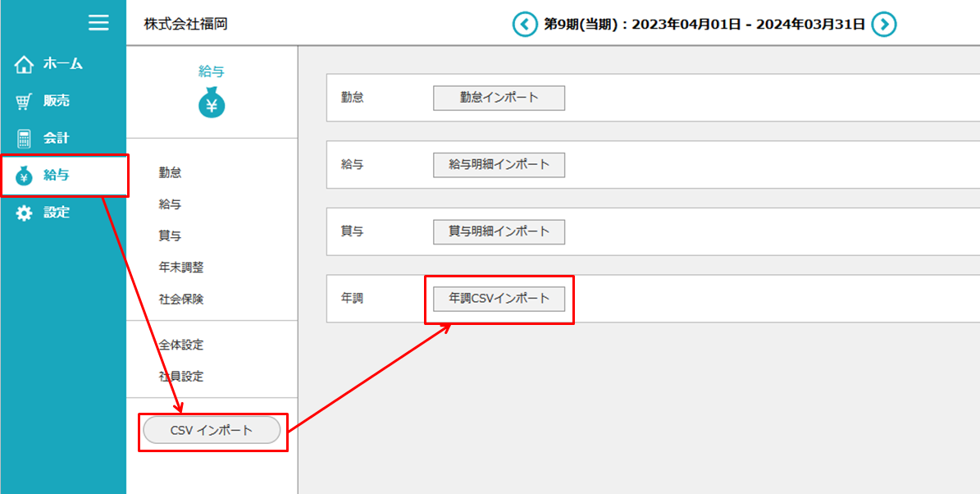Click the settings gear icon

click(25, 213)
